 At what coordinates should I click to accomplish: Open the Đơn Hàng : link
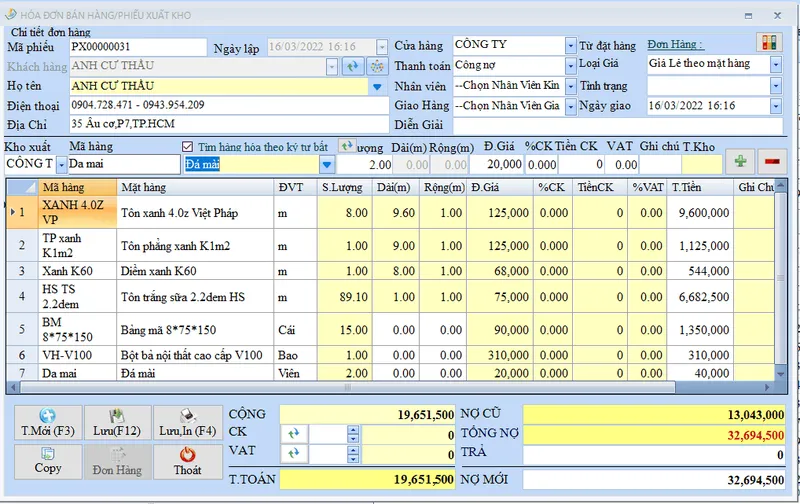676,44
